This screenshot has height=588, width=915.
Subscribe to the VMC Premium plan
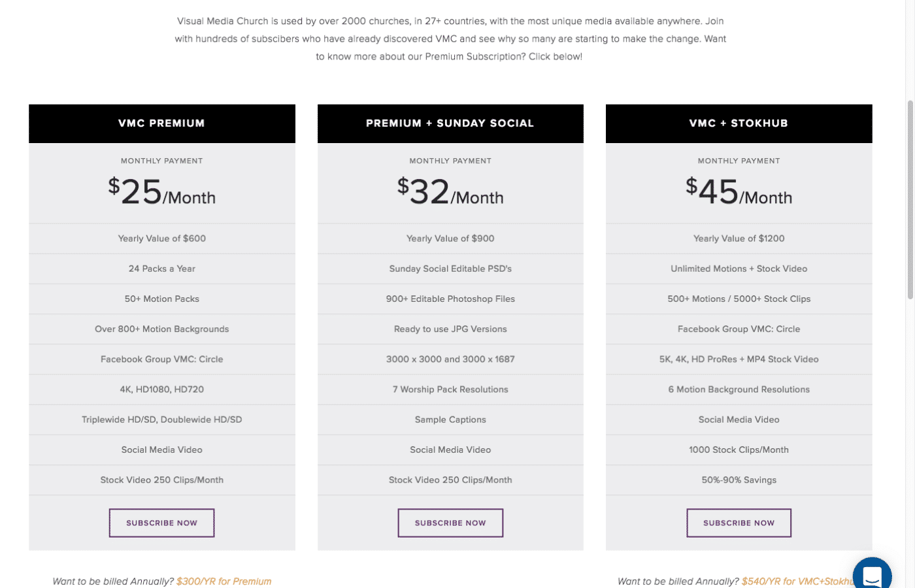click(161, 522)
